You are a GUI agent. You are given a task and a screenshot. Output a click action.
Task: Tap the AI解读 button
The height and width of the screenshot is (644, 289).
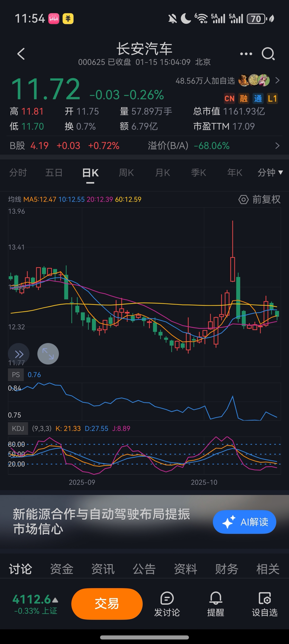coord(244,522)
